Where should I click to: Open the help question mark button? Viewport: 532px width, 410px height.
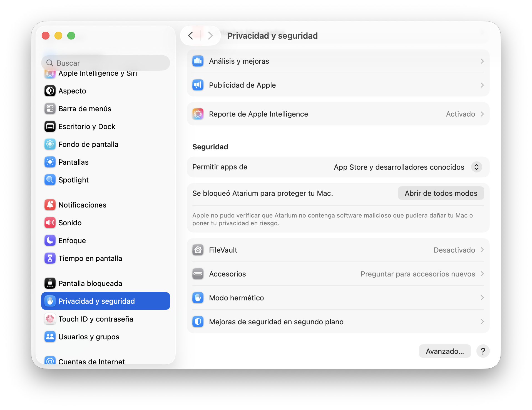pyautogui.click(x=483, y=351)
